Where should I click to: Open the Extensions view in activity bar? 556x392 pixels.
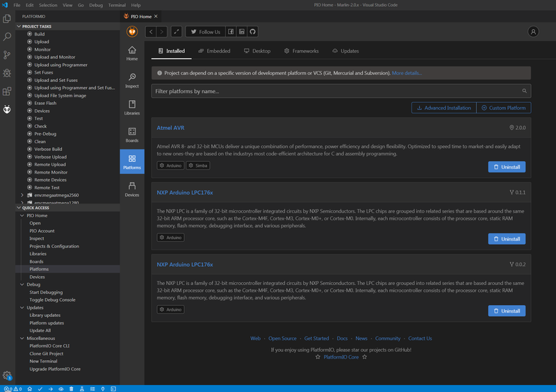(7, 91)
